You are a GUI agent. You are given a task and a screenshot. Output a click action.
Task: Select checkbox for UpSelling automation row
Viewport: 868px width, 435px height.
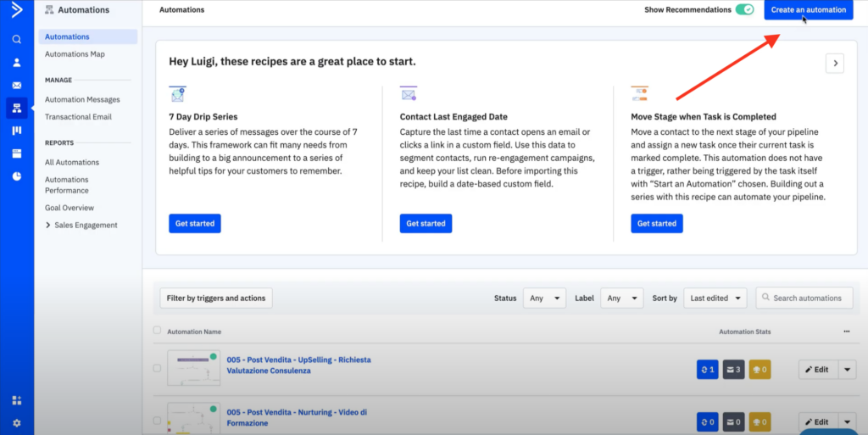click(x=157, y=368)
